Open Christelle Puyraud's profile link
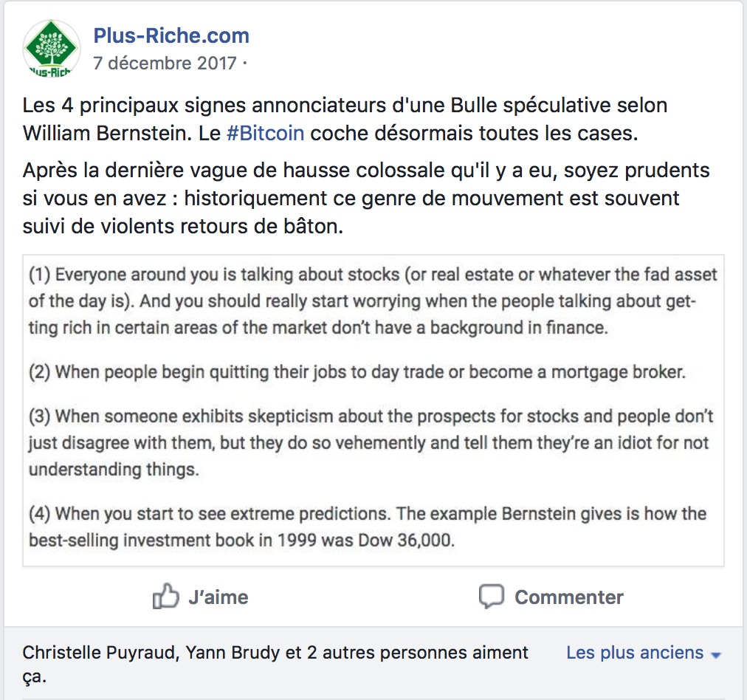 [x=100, y=653]
